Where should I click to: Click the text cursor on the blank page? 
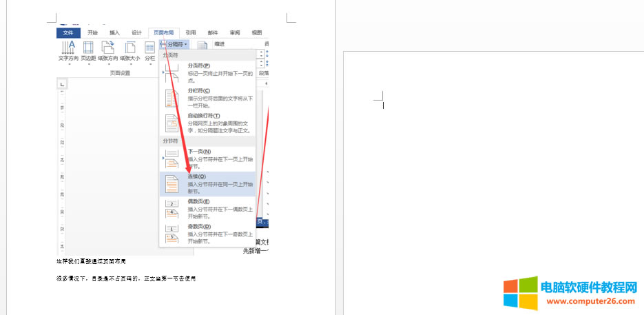coord(383,105)
